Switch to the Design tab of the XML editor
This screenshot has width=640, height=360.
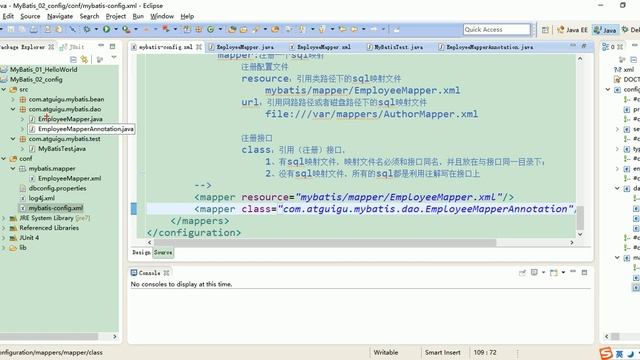click(141, 253)
